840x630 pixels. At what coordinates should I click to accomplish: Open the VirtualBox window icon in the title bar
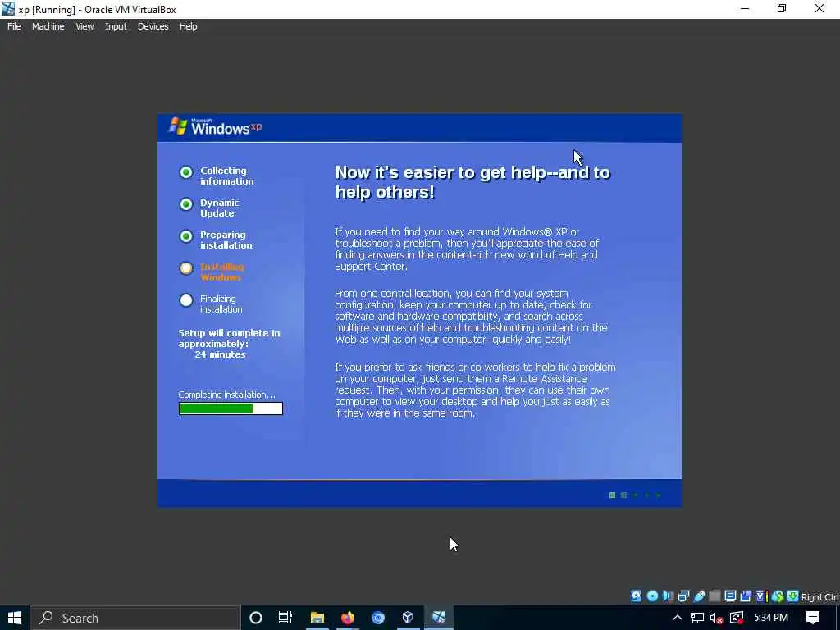[x=8, y=9]
